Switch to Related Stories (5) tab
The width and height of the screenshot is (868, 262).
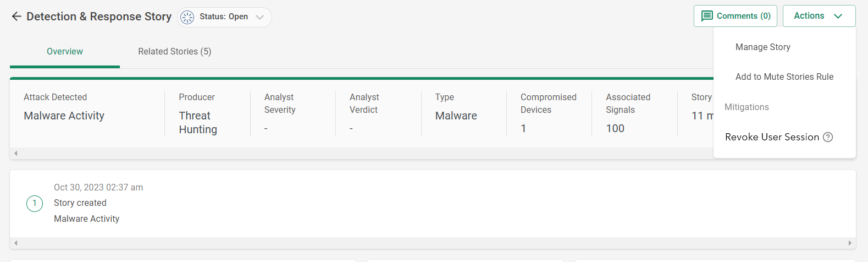(x=175, y=52)
